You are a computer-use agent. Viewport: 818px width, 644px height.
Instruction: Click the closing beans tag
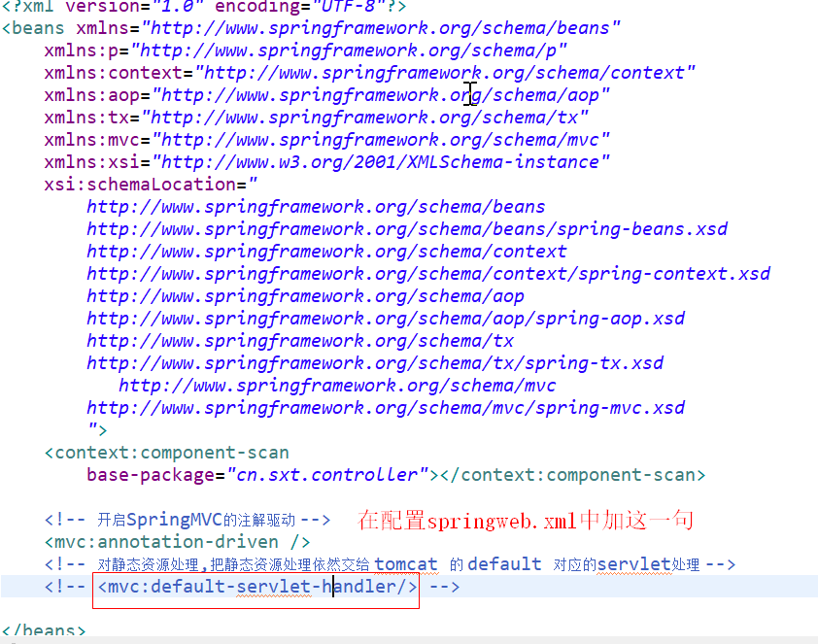44,630
